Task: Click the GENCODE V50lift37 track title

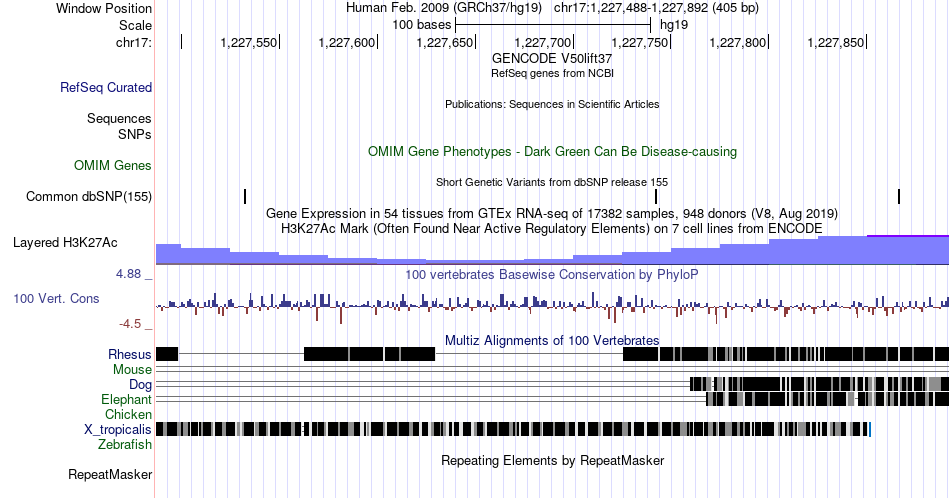Action: pos(552,58)
